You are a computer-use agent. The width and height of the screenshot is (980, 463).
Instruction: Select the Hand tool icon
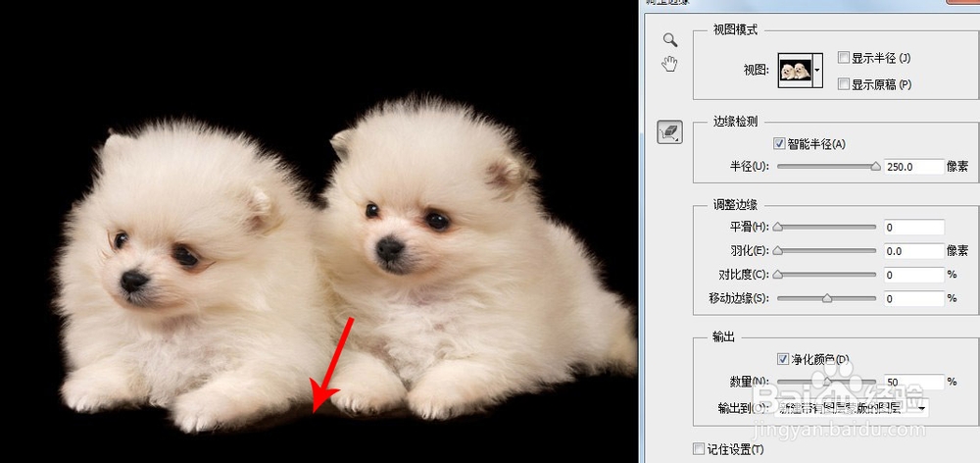tap(670, 64)
